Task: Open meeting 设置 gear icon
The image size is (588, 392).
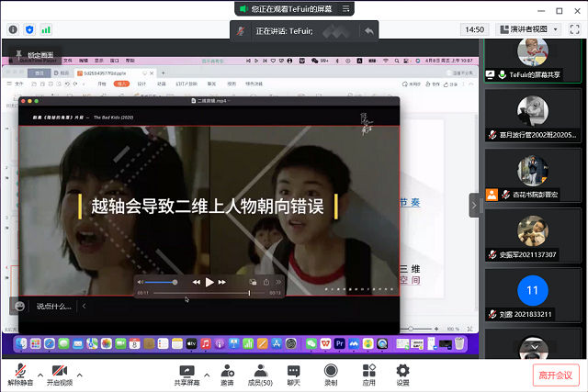Action: click(402, 375)
